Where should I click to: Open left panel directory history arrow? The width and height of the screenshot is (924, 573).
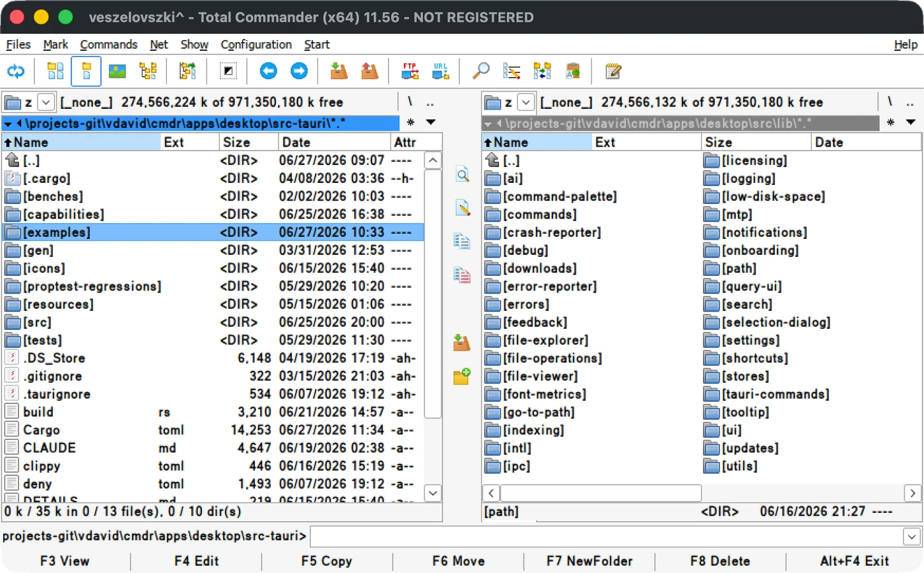point(430,122)
